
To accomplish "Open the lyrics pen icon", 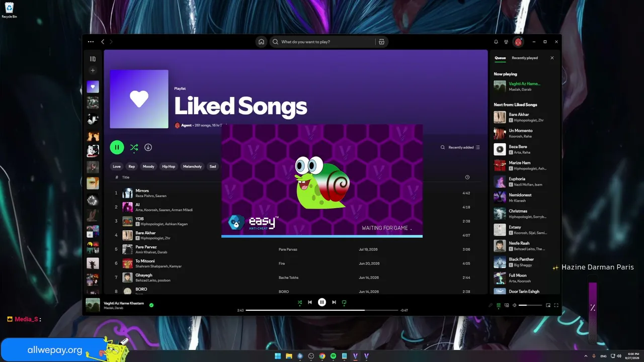I will [x=491, y=305].
